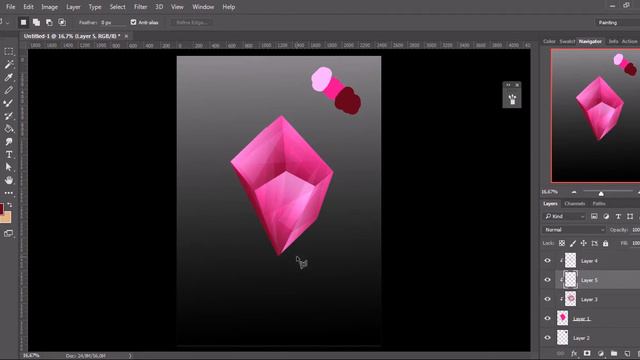Hide Layer 3 with its eye icon
The height and width of the screenshot is (360, 640).
click(x=548, y=299)
